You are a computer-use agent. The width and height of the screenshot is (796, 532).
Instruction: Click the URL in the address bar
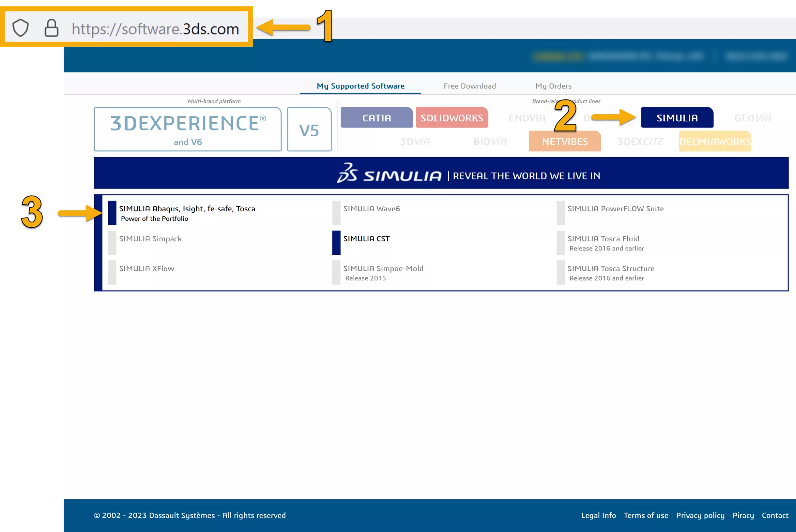155,29
